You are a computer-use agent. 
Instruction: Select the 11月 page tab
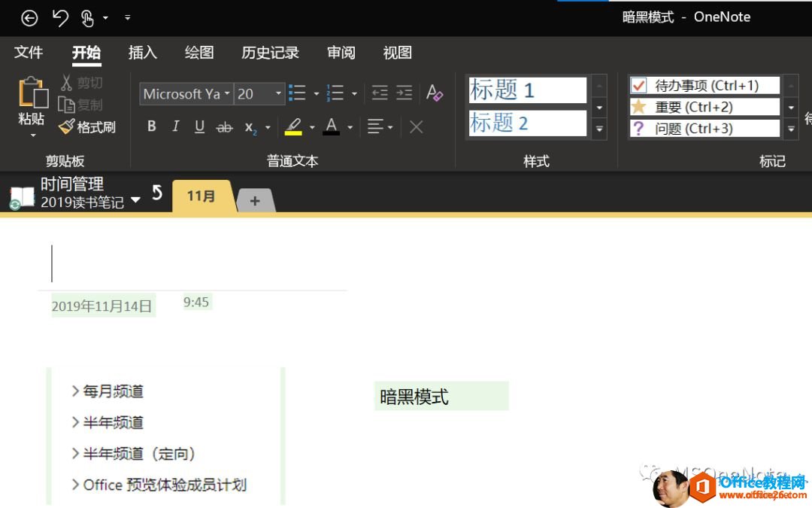pyautogui.click(x=199, y=196)
